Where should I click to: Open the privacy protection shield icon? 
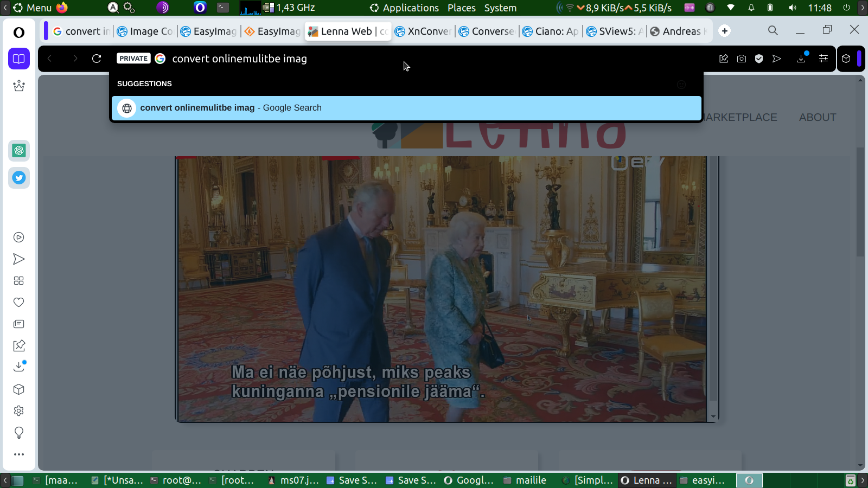759,59
